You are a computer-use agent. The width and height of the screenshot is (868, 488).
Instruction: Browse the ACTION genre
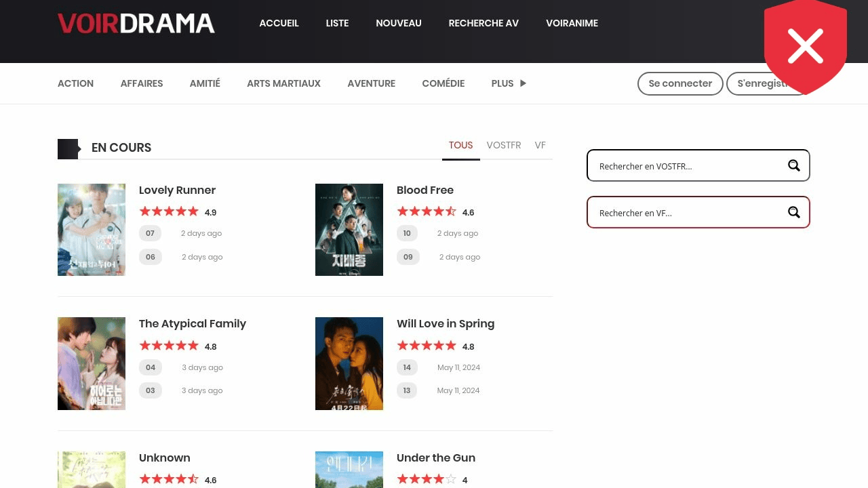tap(75, 83)
